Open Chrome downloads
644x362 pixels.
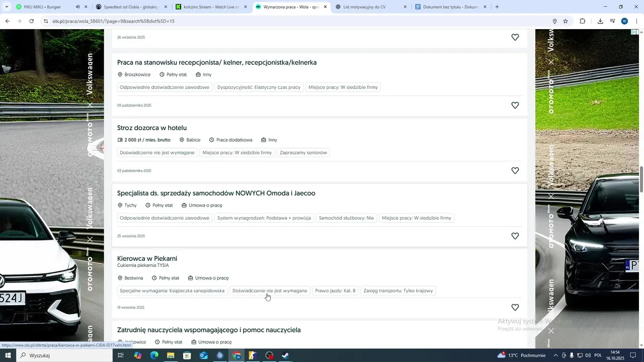[600, 21]
